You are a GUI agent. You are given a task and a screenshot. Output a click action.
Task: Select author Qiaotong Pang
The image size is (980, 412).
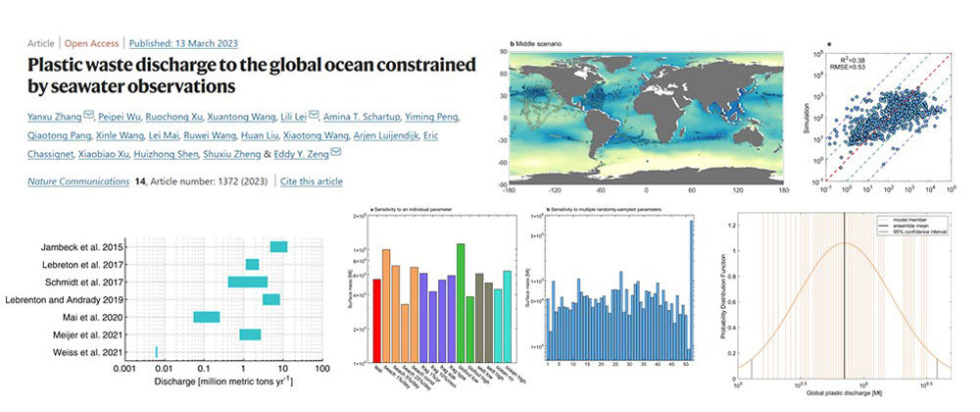[x=58, y=133]
